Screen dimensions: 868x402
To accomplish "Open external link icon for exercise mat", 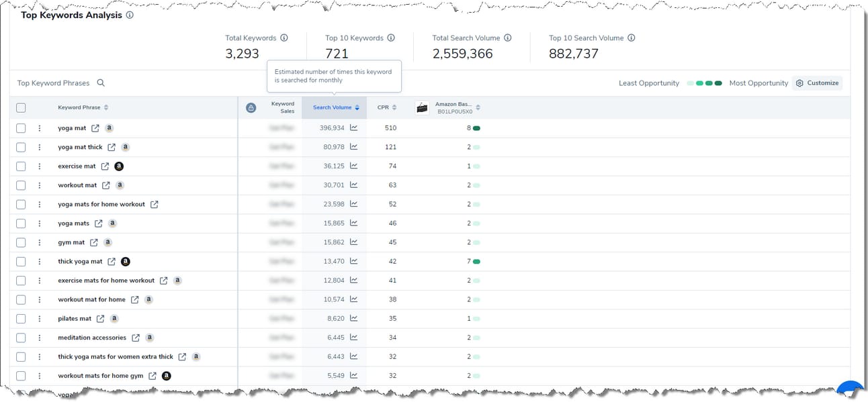I will coord(105,166).
